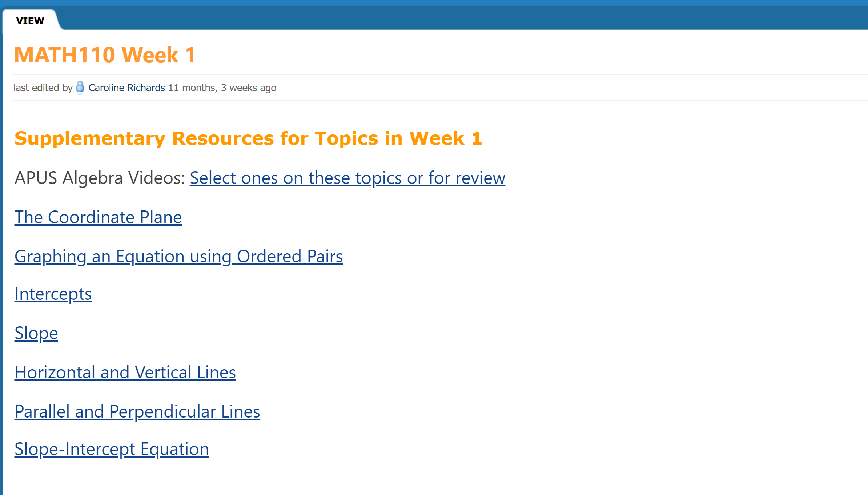The height and width of the screenshot is (495, 868).
Task: Open Horizontal and Vertical Lines link
Action: (125, 373)
